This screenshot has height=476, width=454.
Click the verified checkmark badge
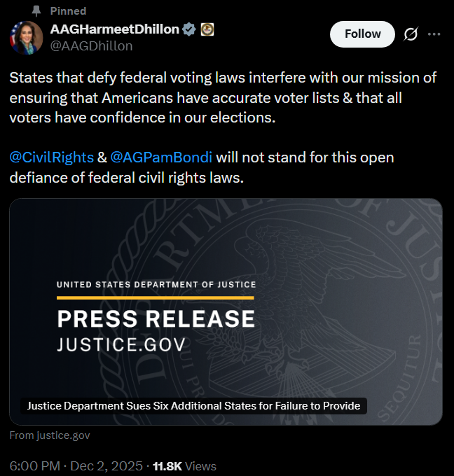pos(188,29)
